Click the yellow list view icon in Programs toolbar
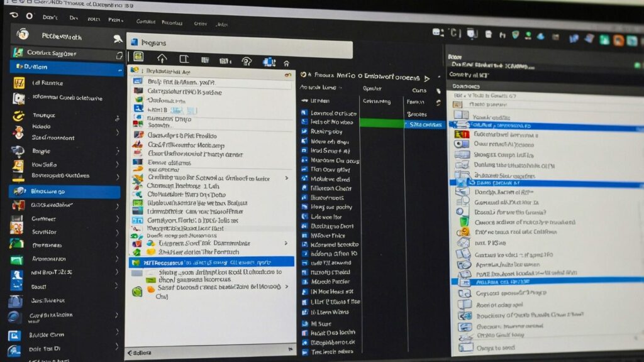Viewport: 644px width, 362px height. tap(138, 57)
